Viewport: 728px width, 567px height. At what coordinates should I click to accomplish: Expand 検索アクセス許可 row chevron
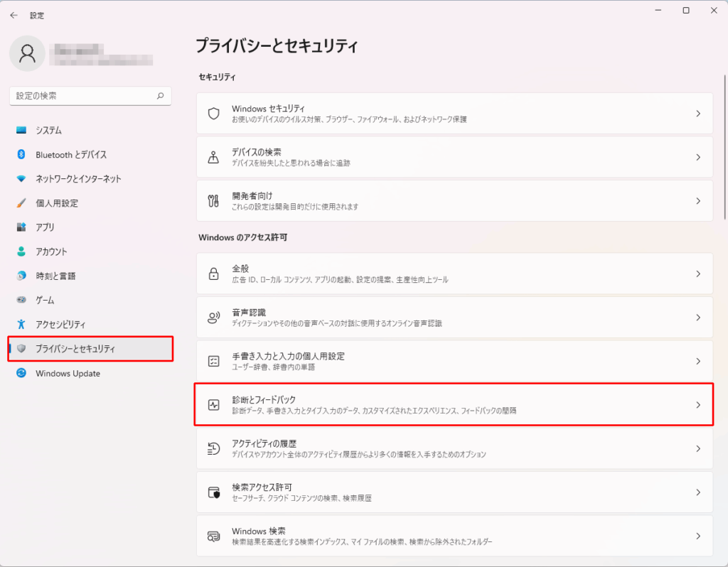click(x=698, y=492)
